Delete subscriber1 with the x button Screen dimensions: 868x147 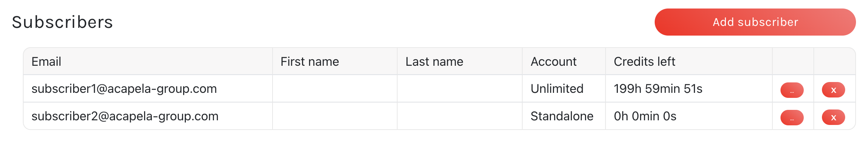point(833,90)
